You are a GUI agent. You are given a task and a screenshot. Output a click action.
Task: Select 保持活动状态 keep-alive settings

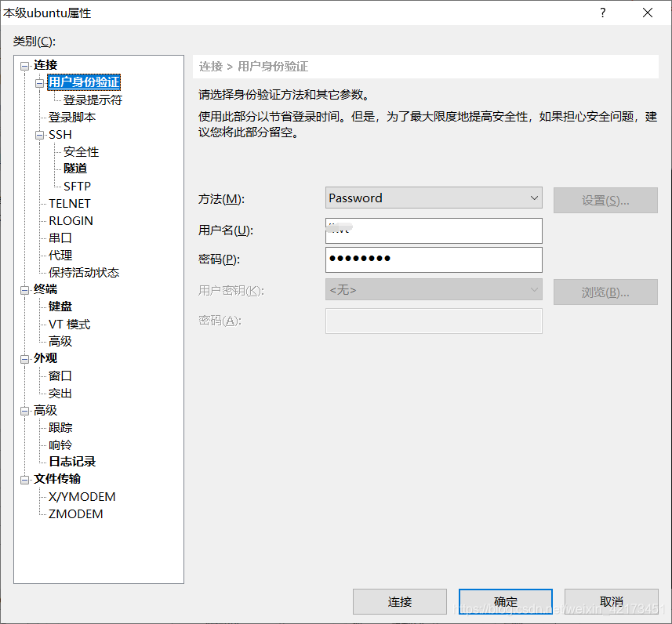click(x=82, y=272)
